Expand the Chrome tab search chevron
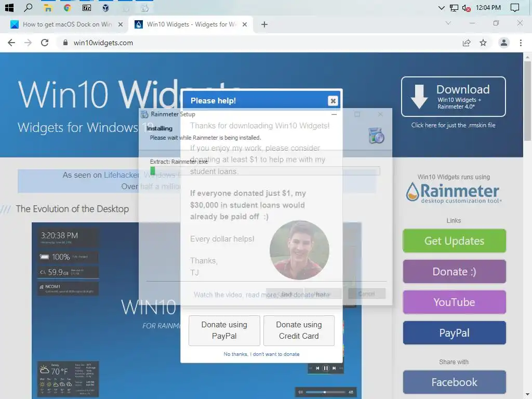This screenshot has height=399, width=532. point(448,23)
